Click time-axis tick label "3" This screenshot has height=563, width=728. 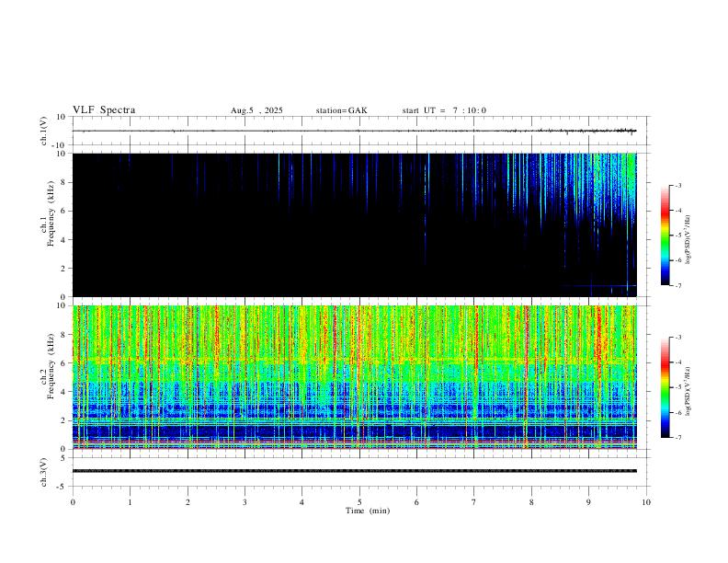coord(245,502)
